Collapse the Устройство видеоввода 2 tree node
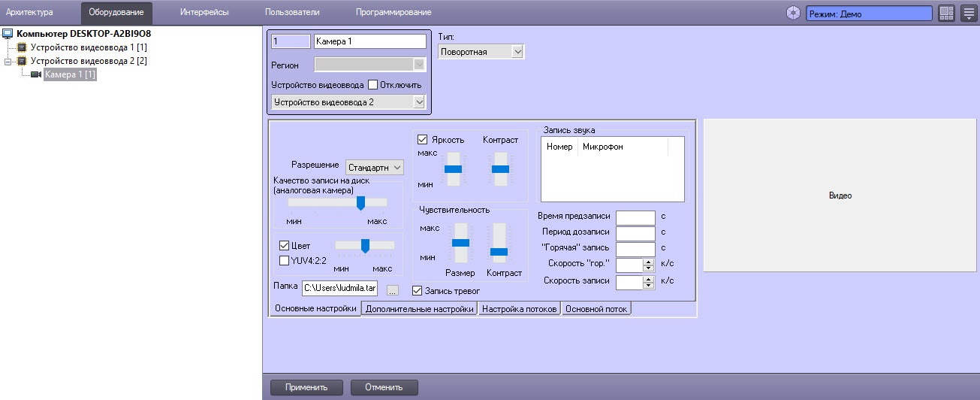 pyautogui.click(x=8, y=61)
